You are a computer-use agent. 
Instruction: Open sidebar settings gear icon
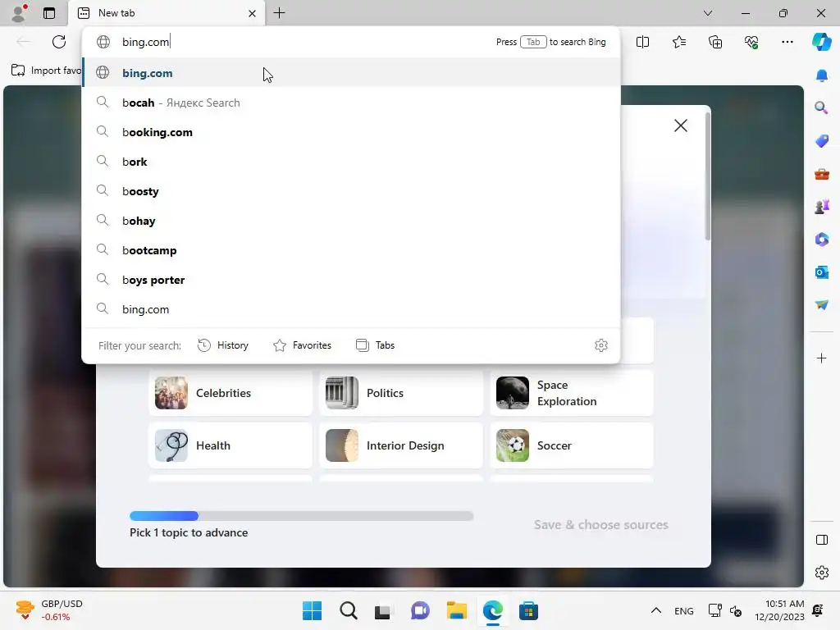(822, 573)
